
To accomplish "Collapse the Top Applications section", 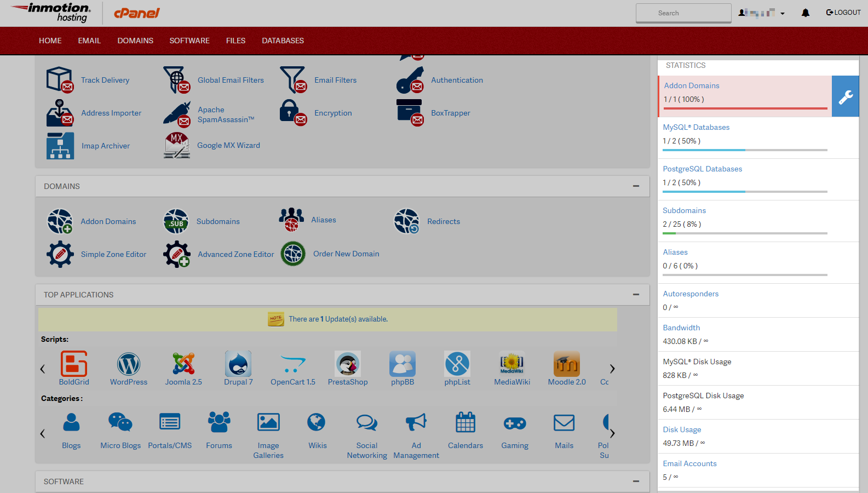I will click(636, 295).
